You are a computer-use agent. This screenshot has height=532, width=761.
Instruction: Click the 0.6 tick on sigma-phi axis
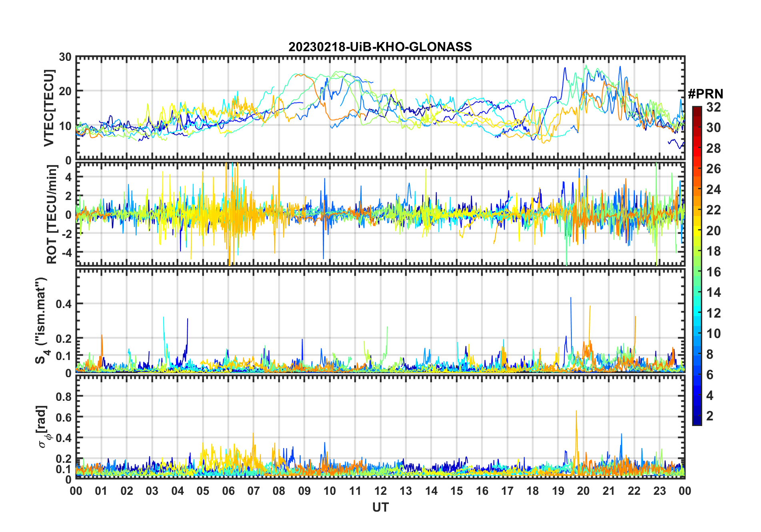64,417
